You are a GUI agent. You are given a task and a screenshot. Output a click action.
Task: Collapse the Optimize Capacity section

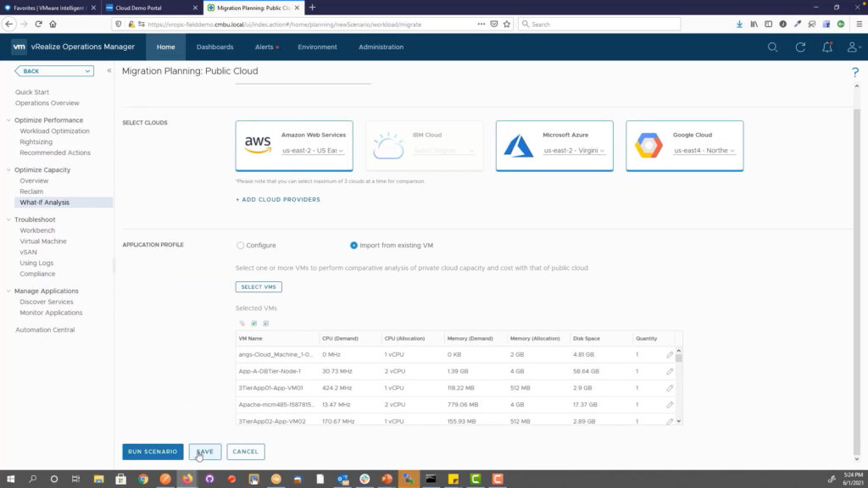tap(8, 169)
